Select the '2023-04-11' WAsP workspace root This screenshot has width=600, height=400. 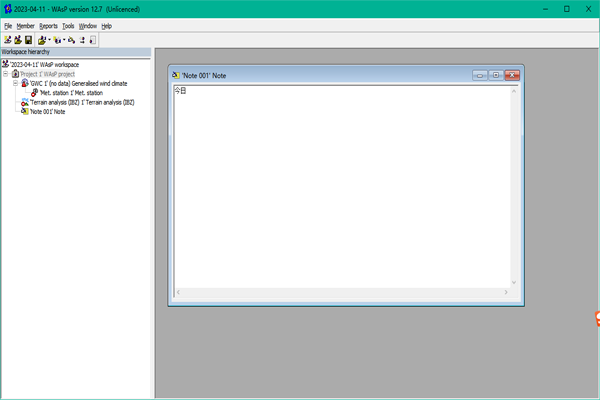[x=44, y=65]
